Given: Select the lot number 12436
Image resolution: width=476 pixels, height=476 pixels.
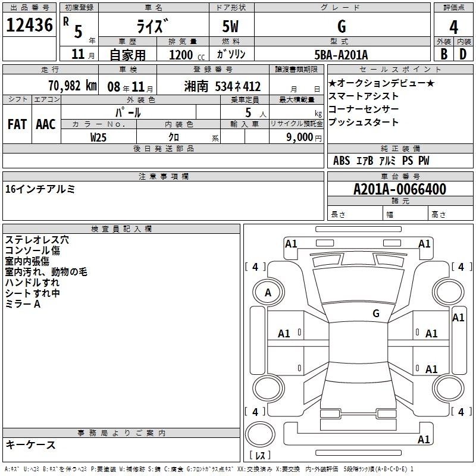Looking at the screenshot, I should (29, 26).
